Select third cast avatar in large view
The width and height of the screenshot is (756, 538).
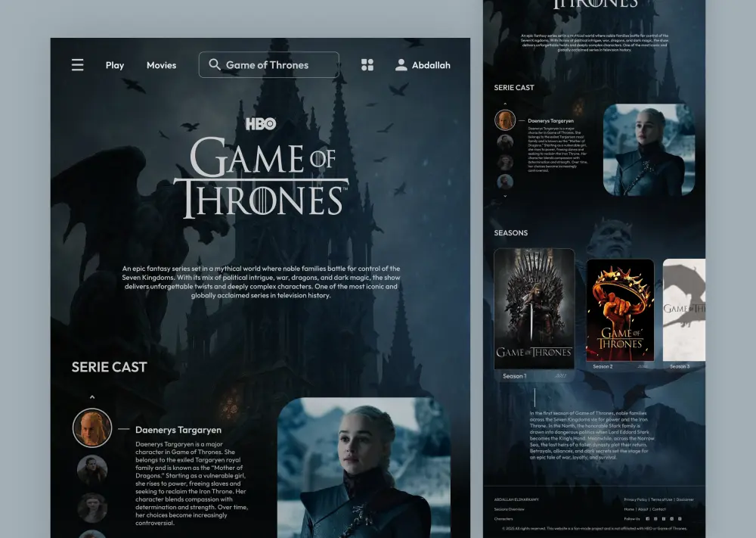tap(92, 508)
